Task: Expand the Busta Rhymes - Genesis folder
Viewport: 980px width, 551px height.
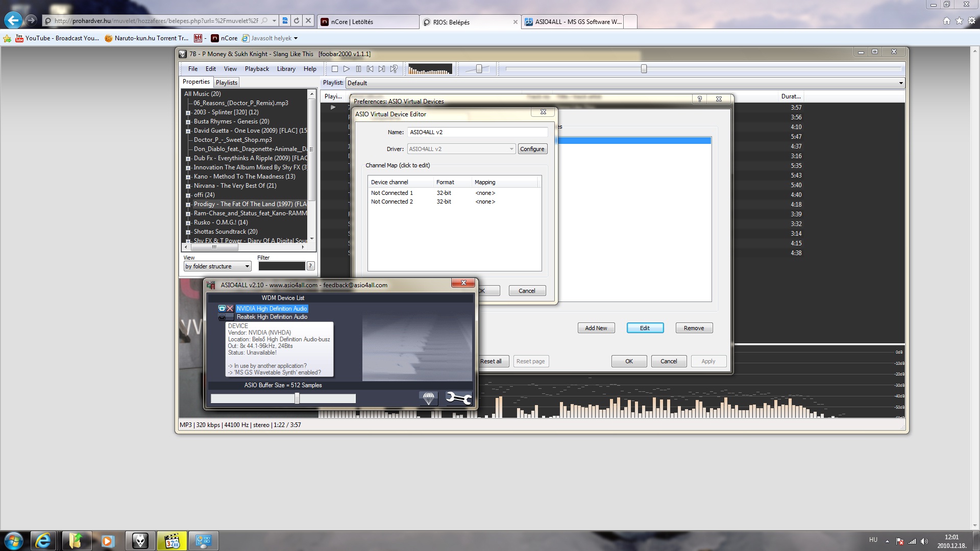Action: point(188,122)
